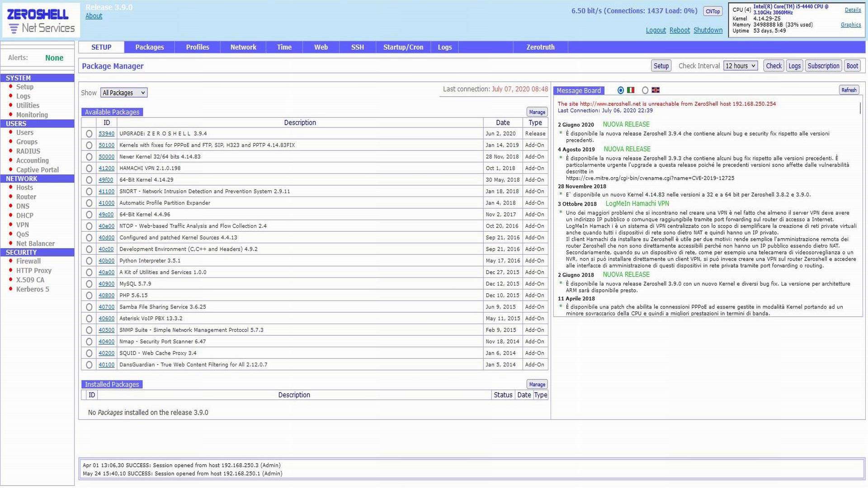Viewport: 868px width, 488px height.
Task: Open the Zerotruth tab
Action: pyautogui.click(x=540, y=47)
